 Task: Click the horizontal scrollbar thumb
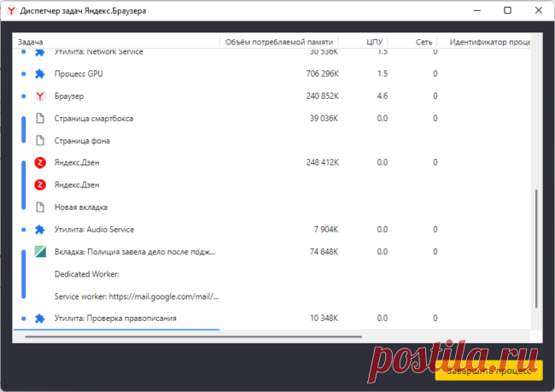tap(194, 336)
